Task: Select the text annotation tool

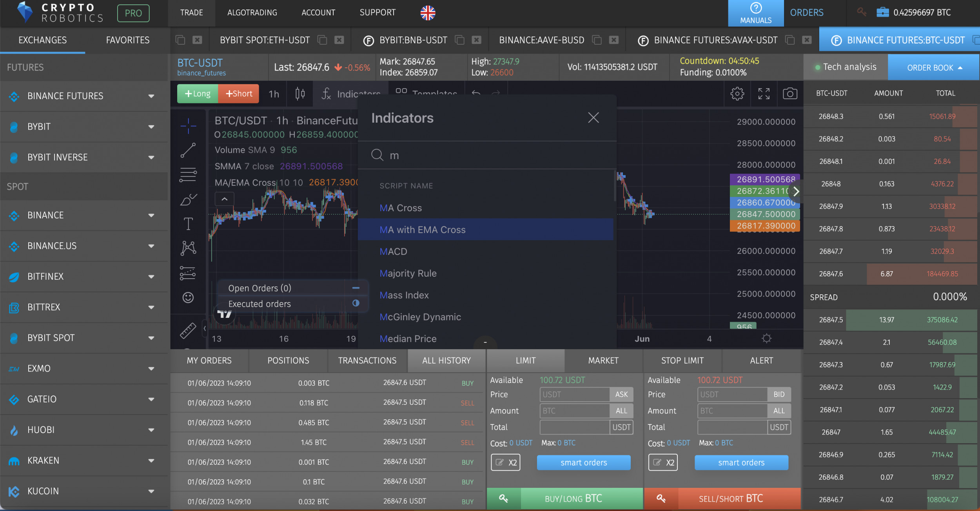Action: coord(188,224)
